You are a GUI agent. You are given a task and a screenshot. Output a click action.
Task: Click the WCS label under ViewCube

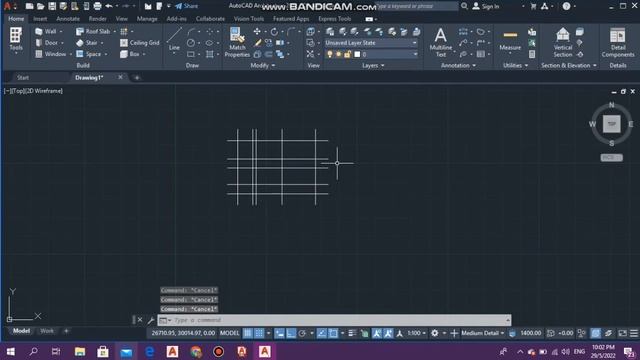pyautogui.click(x=611, y=158)
